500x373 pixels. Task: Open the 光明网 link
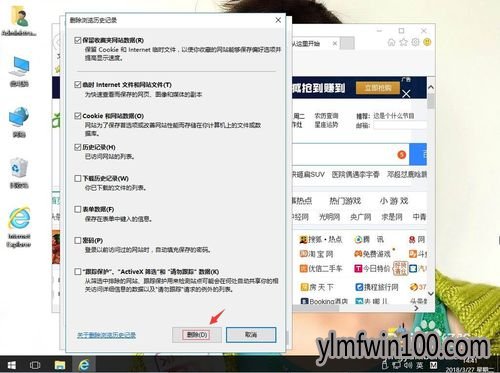[329, 217]
